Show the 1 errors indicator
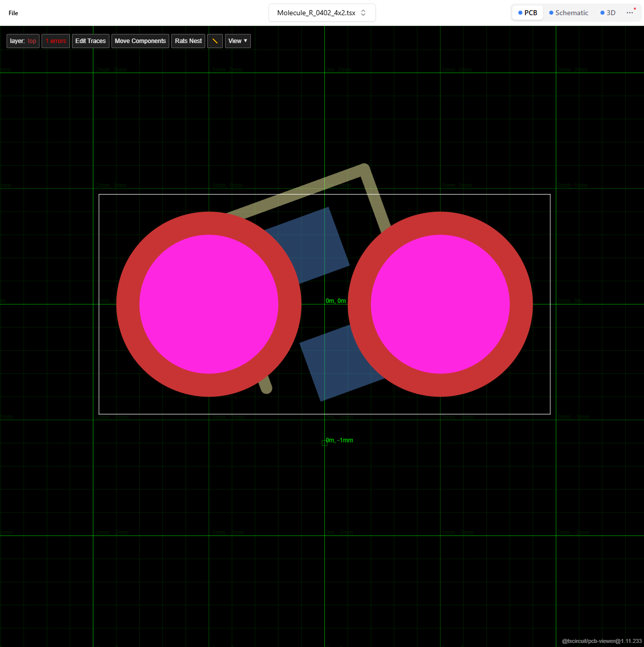The image size is (644, 647). pyautogui.click(x=56, y=41)
